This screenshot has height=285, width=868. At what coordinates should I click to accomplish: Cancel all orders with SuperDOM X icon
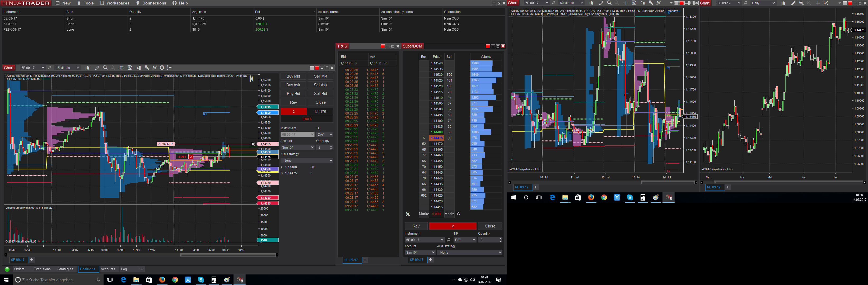[x=408, y=214]
